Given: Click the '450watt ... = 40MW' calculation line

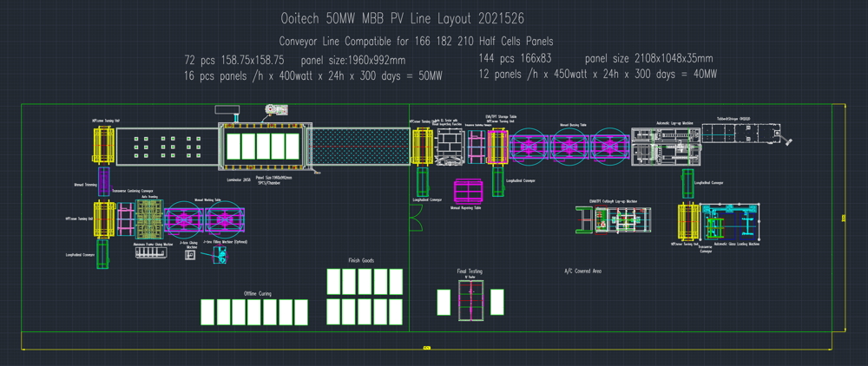Looking at the screenshot, I should (x=598, y=74).
